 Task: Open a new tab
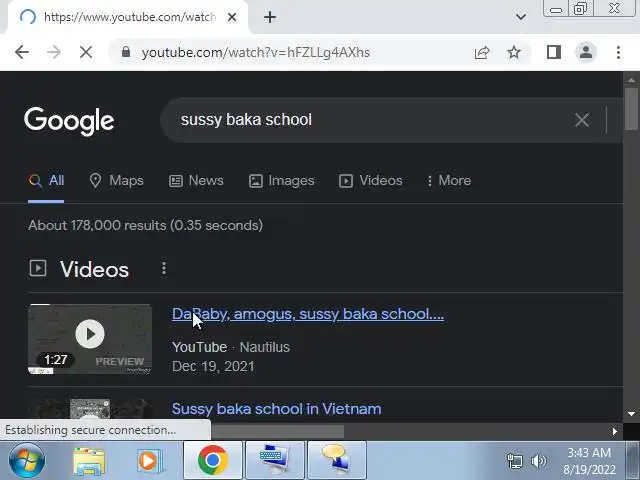270,17
